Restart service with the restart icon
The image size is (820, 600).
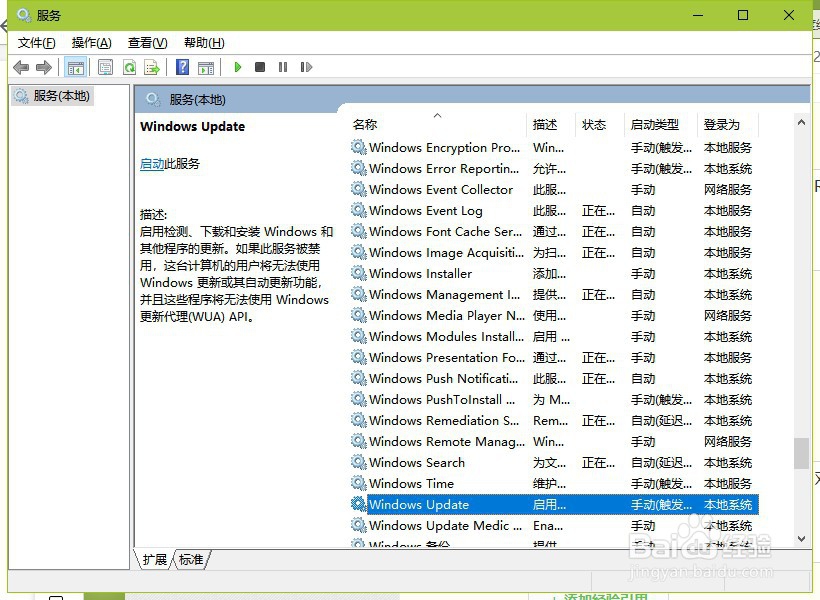pos(306,67)
